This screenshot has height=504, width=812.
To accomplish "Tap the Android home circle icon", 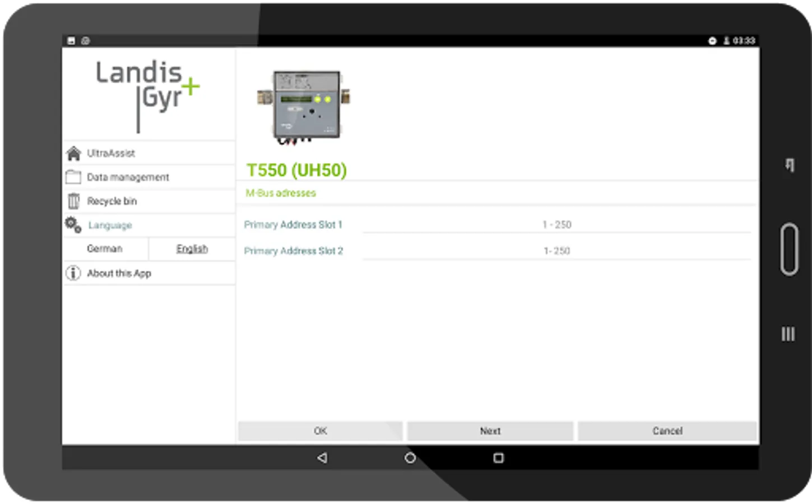I will [410, 458].
